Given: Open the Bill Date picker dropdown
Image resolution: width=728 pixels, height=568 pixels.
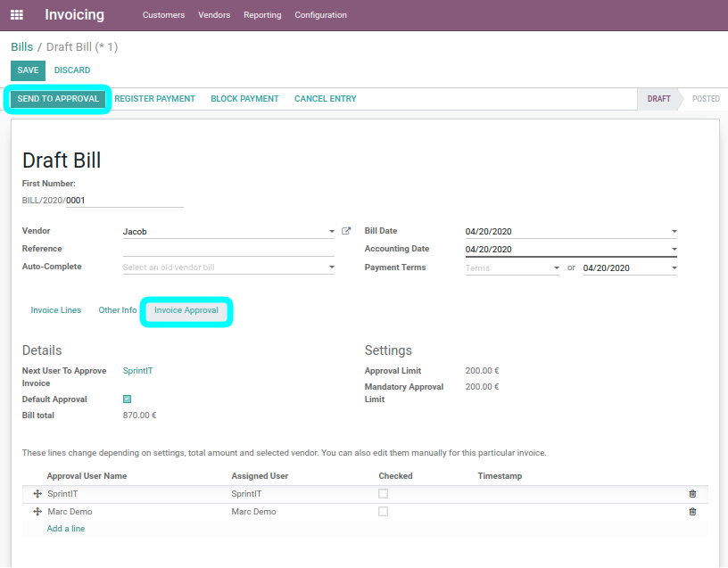Looking at the screenshot, I should (674, 232).
